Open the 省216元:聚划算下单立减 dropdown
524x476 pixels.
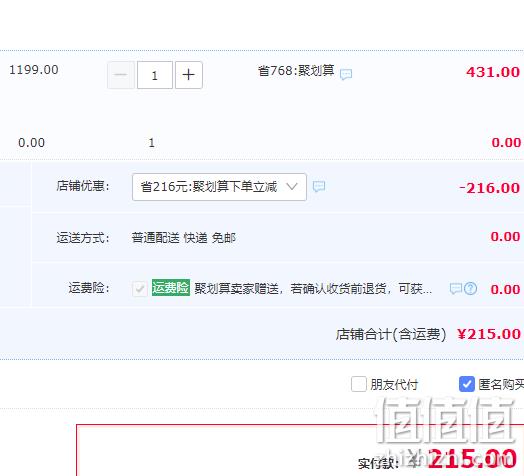219,187
